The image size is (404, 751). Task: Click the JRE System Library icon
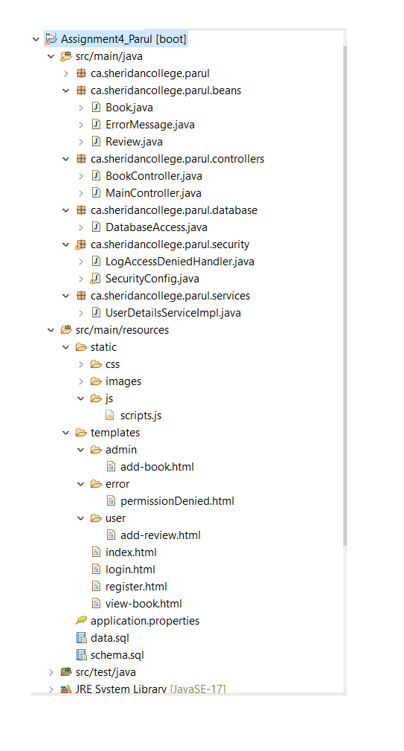[66, 689]
